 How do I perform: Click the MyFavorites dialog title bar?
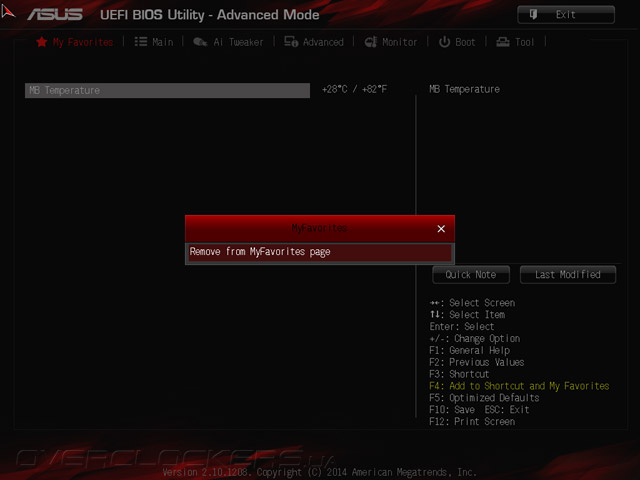coord(320,228)
